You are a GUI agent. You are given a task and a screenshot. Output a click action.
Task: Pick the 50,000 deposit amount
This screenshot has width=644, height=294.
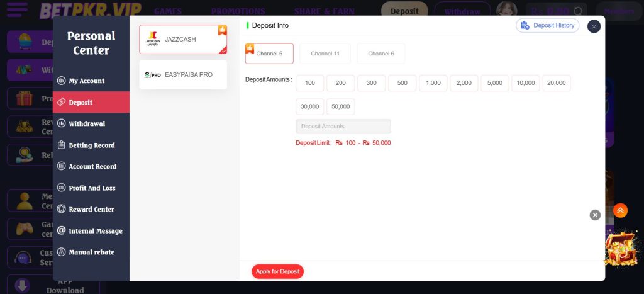click(x=340, y=106)
